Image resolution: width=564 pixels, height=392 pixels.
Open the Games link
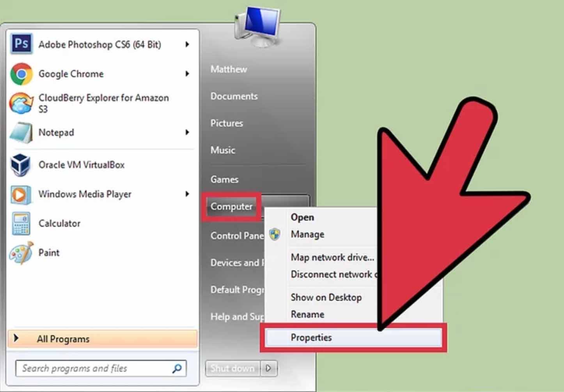click(x=224, y=179)
